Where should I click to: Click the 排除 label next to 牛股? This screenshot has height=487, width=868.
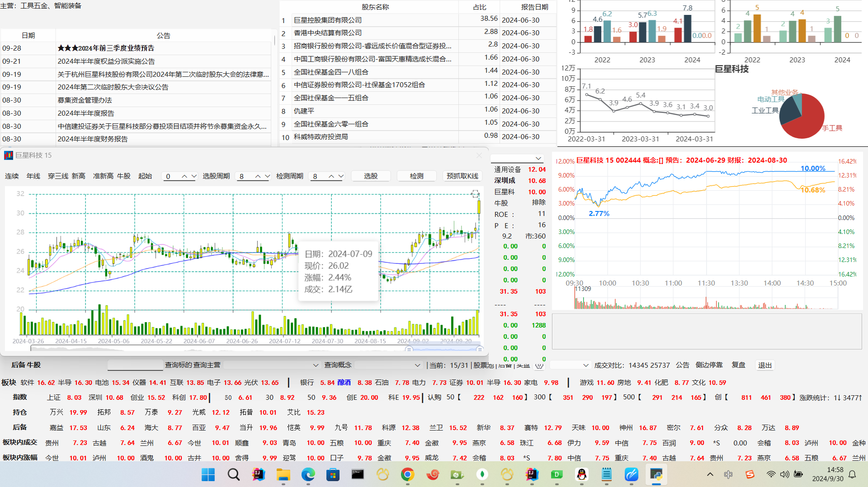[539, 202]
